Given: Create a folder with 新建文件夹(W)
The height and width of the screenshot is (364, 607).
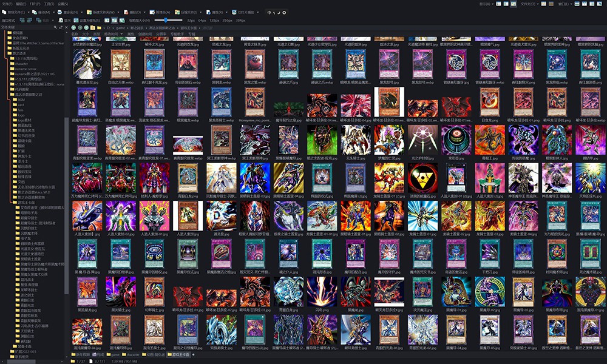Looking at the screenshot, I should 101,12.
